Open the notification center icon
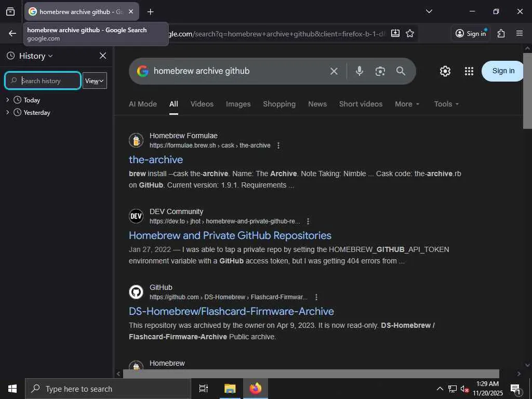 pyautogui.click(x=515, y=389)
